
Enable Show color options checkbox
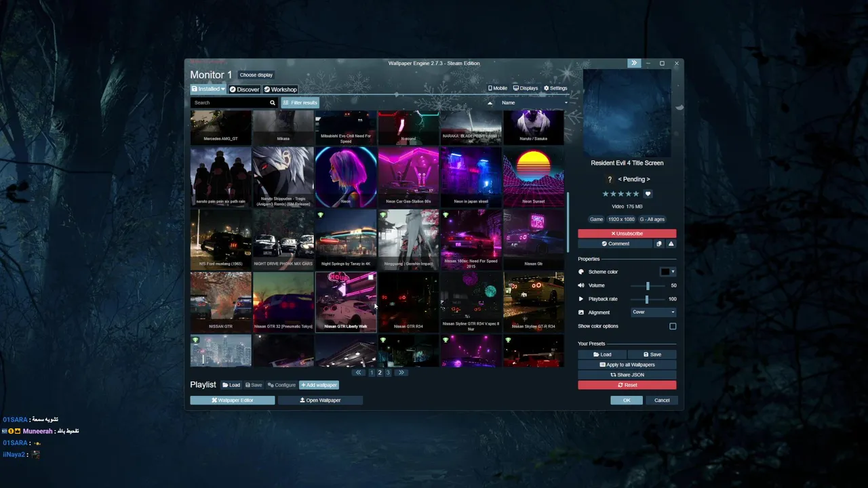coord(673,326)
